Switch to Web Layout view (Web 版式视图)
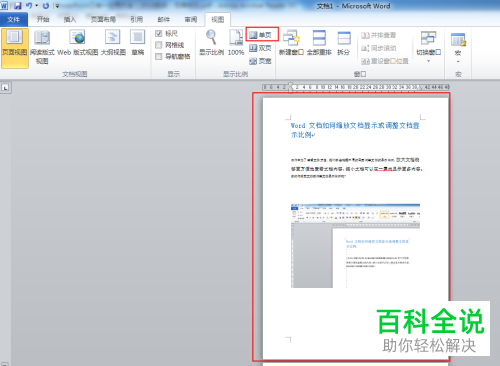Viewport: 500px width, 366px height. (x=78, y=43)
